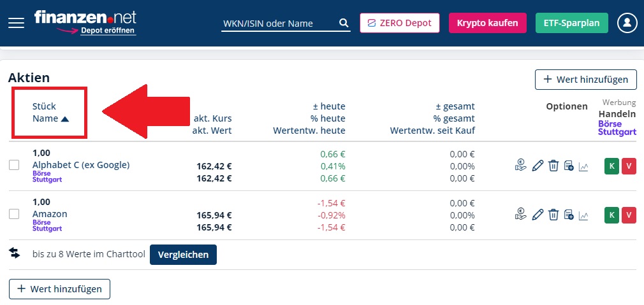The height and width of the screenshot is (305, 644).
Task: Edit Amazon position pencil icon
Action: (538, 215)
